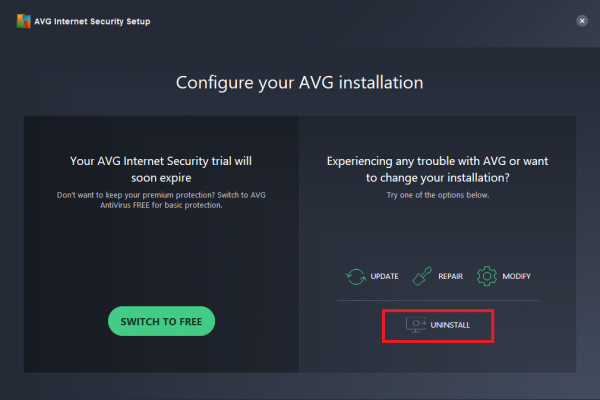Click the Configure your AVG installation heading
This screenshot has width=600, height=400.
pos(300,82)
